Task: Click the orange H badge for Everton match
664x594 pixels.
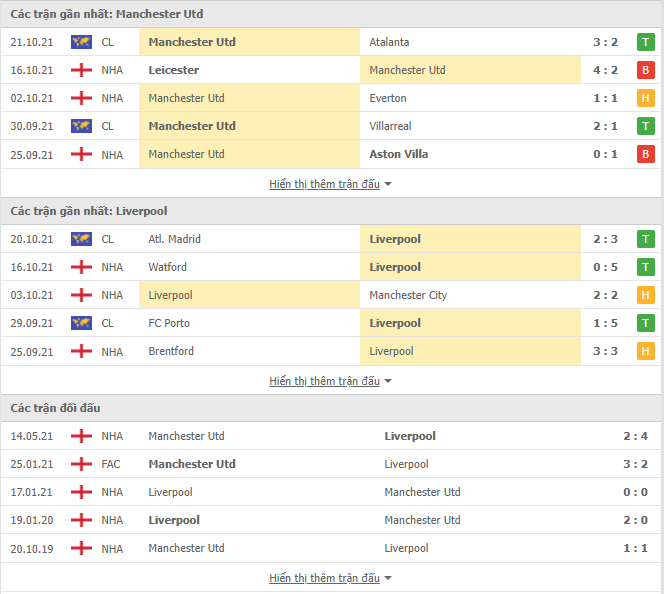Action: (x=645, y=98)
